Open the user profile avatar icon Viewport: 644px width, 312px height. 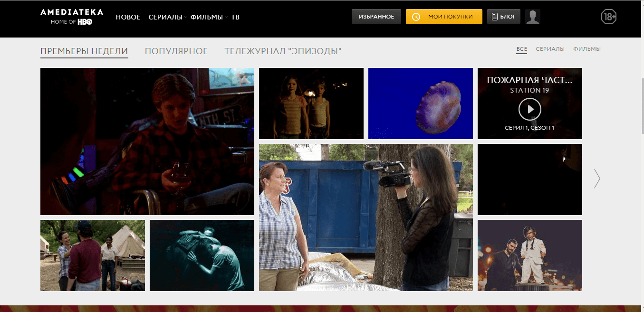532,17
